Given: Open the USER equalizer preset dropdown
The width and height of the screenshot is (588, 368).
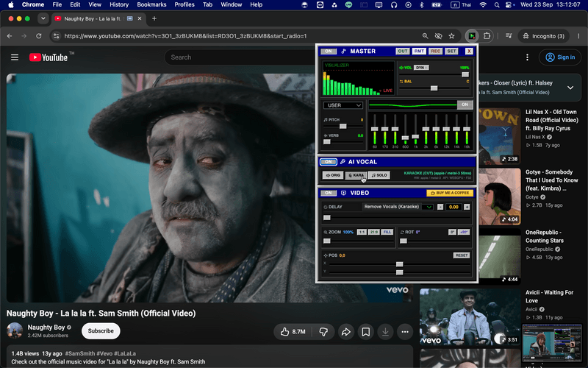Looking at the screenshot, I should click(x=343, y=105).
